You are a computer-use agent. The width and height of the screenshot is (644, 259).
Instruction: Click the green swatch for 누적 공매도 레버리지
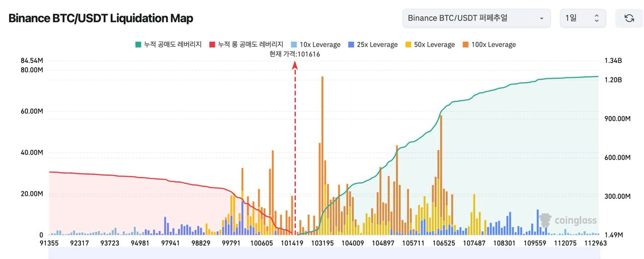pos(138,44)
